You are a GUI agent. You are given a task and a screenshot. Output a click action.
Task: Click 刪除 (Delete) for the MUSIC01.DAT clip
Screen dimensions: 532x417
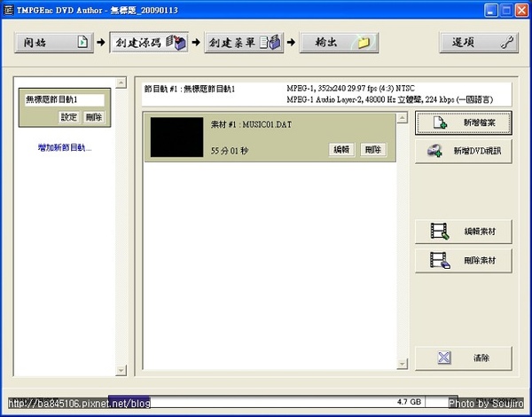[373, 150]
